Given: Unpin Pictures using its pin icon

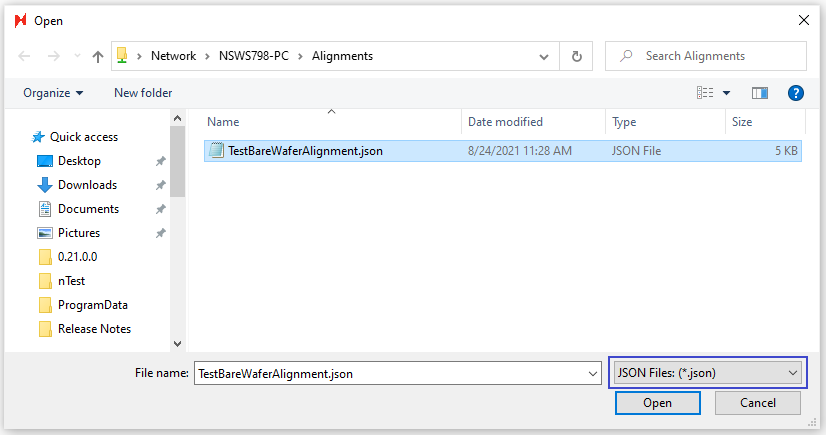Looking at the screenshot, I should [161, 233].
